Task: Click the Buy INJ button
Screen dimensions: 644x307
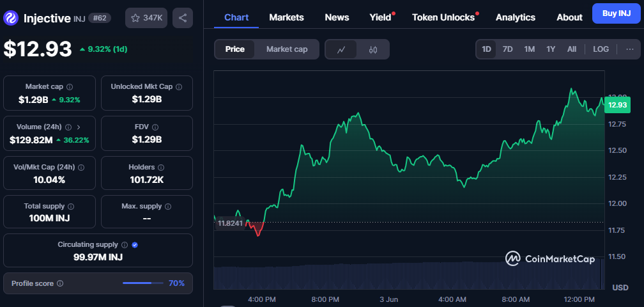Action: [617, 13]
